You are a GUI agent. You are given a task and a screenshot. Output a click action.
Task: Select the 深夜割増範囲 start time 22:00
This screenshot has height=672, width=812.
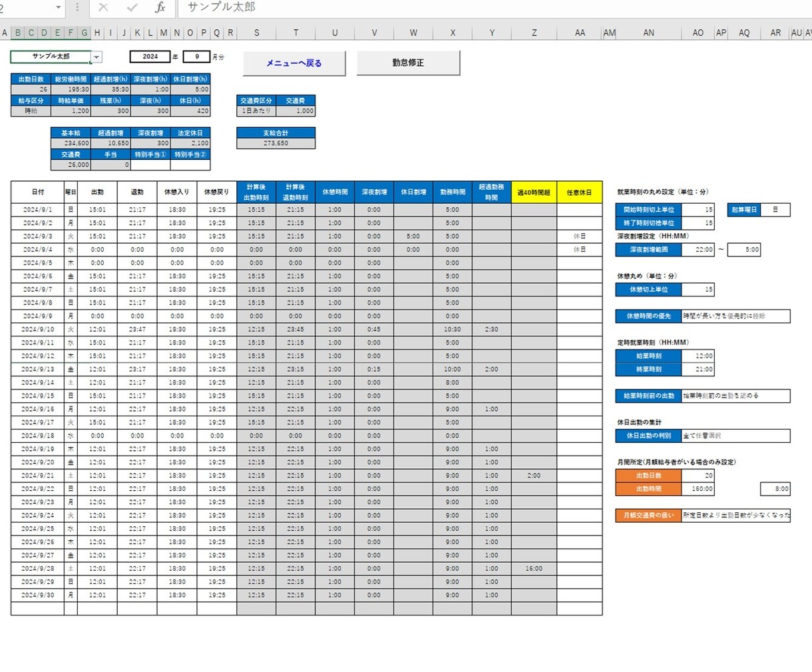698,250
